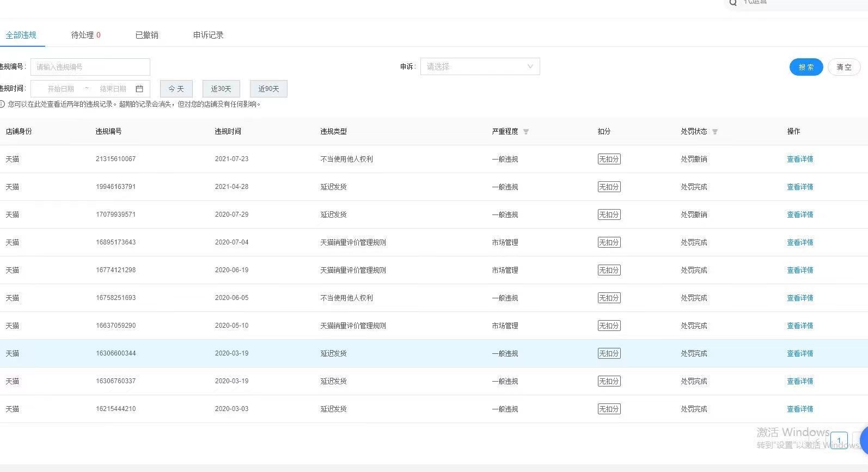The image size is (868, 472).
Task: Click 一般违规 in row 16306600344
Action: 505,353
